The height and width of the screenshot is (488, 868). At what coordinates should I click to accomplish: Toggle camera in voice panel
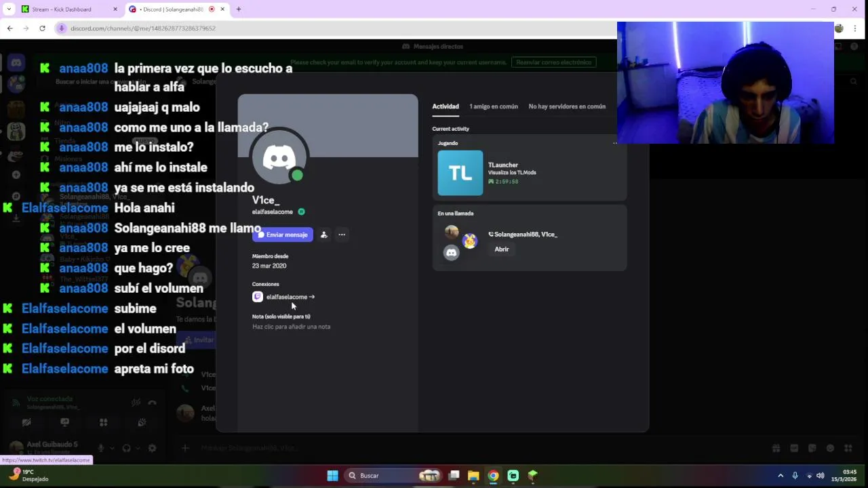pos(26,422)
